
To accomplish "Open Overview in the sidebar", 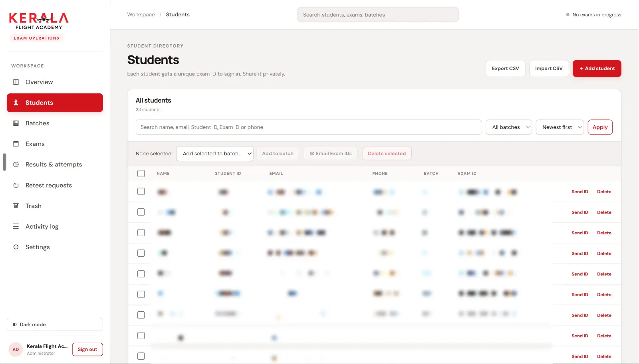I will [55, 82].
